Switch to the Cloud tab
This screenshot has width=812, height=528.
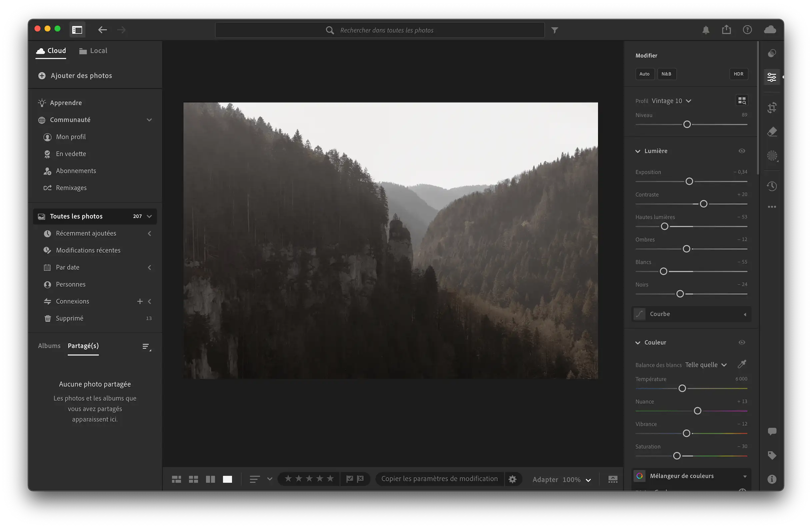(x=51, y=50)
